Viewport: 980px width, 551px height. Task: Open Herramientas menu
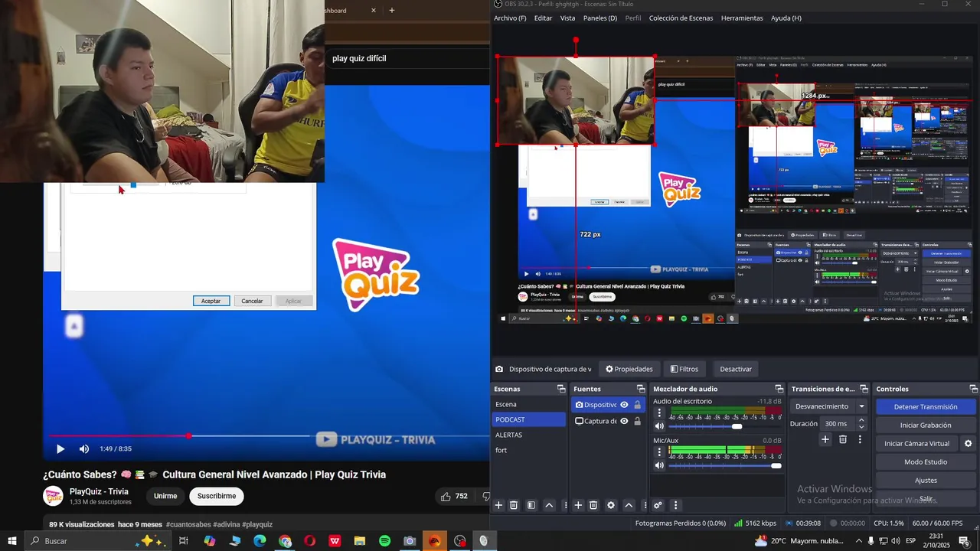point(742,18)
